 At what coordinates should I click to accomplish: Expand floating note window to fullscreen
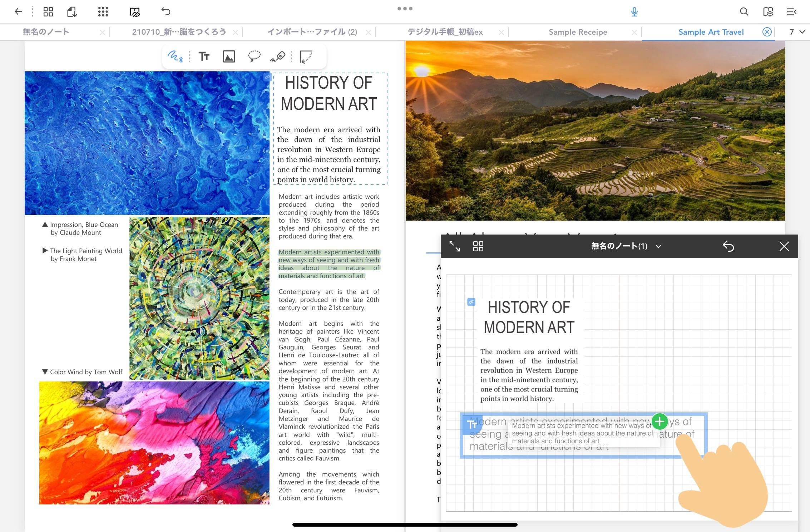(454, 246)
